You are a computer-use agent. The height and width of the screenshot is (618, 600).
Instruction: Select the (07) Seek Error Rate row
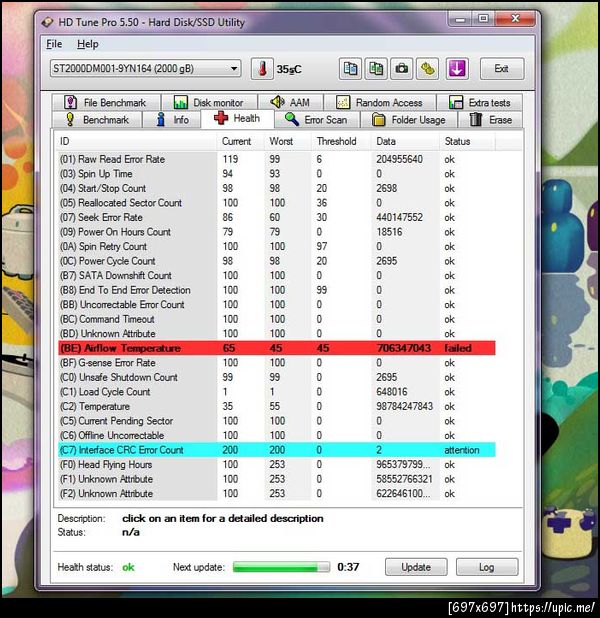point(277,218)
